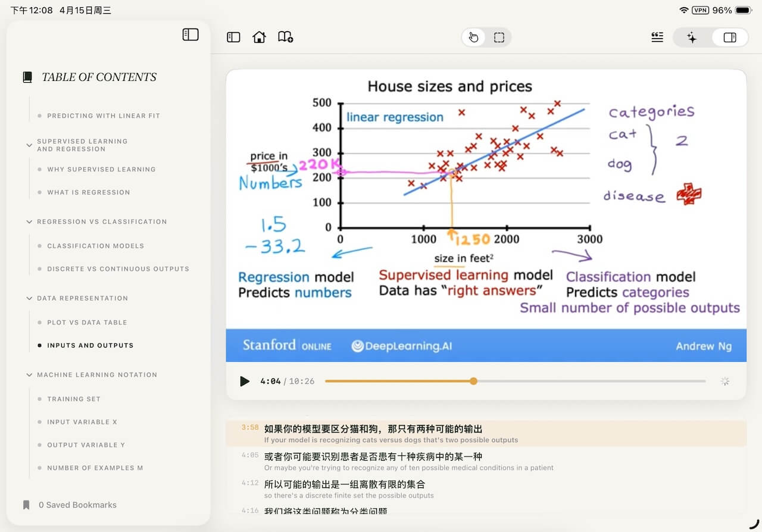
Task: Click the Plot vs Data Table entry
Action: (86, 322)
